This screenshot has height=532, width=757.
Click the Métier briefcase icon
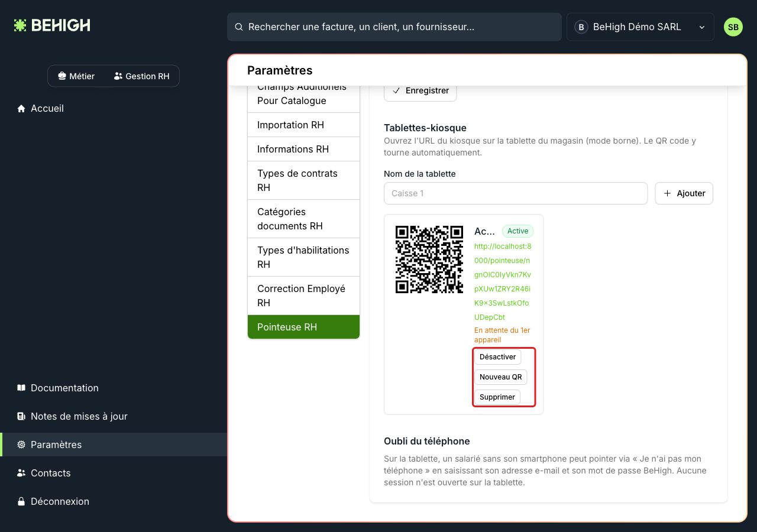click(x=62, y=76)
